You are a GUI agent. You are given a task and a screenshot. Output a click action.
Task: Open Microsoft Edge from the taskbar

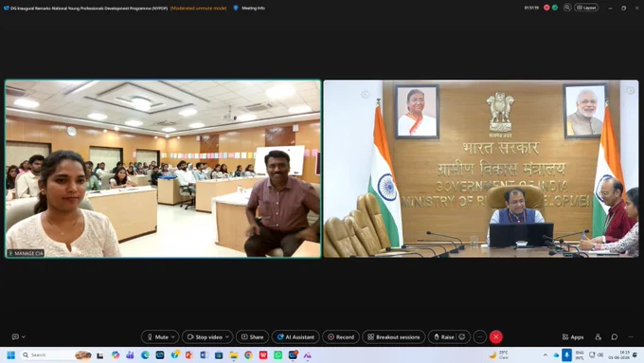point(145,354)
